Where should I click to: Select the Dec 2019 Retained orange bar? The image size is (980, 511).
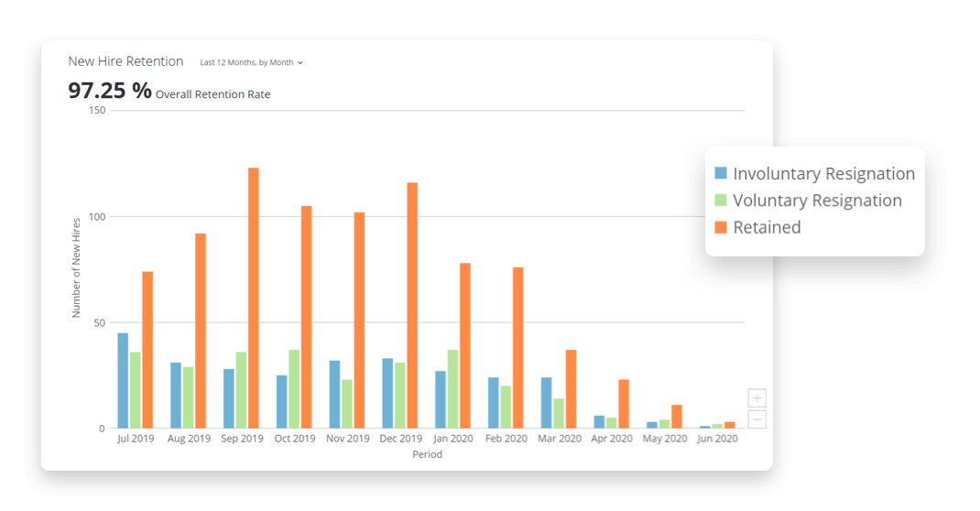click(412, 305)
